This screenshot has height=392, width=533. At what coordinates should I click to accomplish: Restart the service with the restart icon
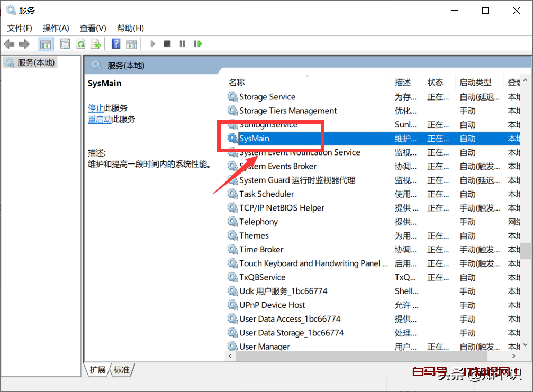click(197, 43)
